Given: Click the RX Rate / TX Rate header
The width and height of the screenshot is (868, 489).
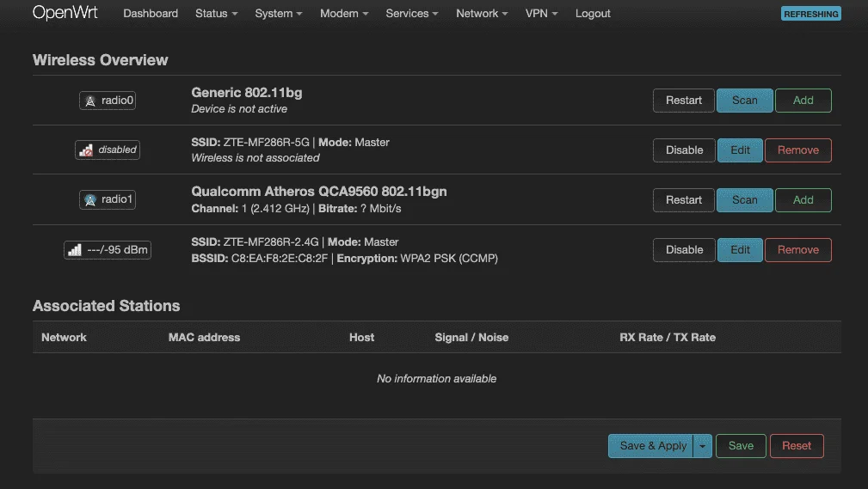Looking at the screenshot, I should [668, 338].
